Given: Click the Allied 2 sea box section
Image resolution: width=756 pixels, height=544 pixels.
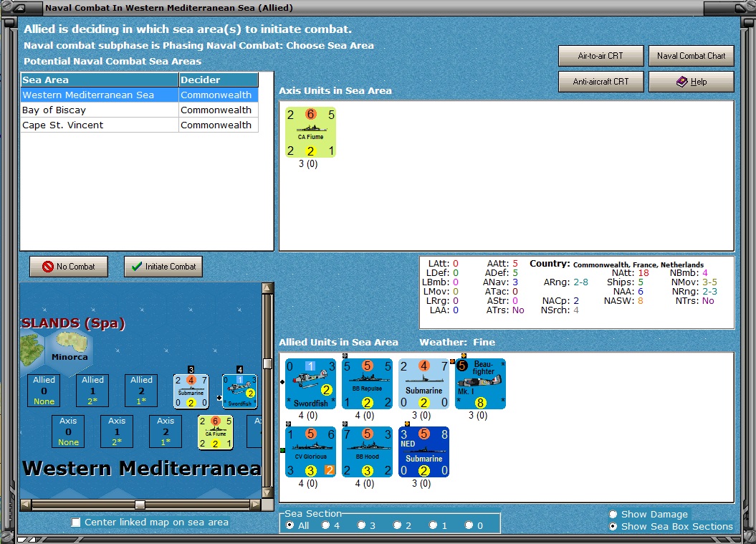Looking at the screenshot, I should tap(141, 390).
